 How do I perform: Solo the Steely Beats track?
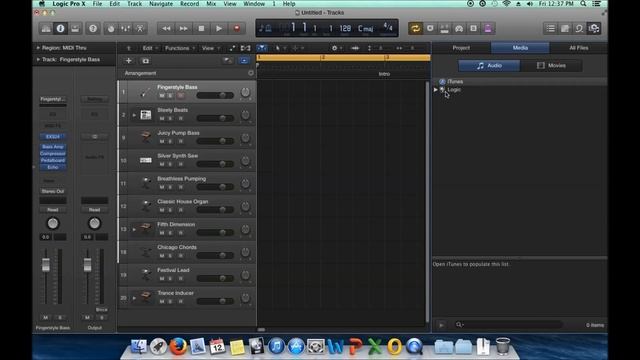[171, 118]
